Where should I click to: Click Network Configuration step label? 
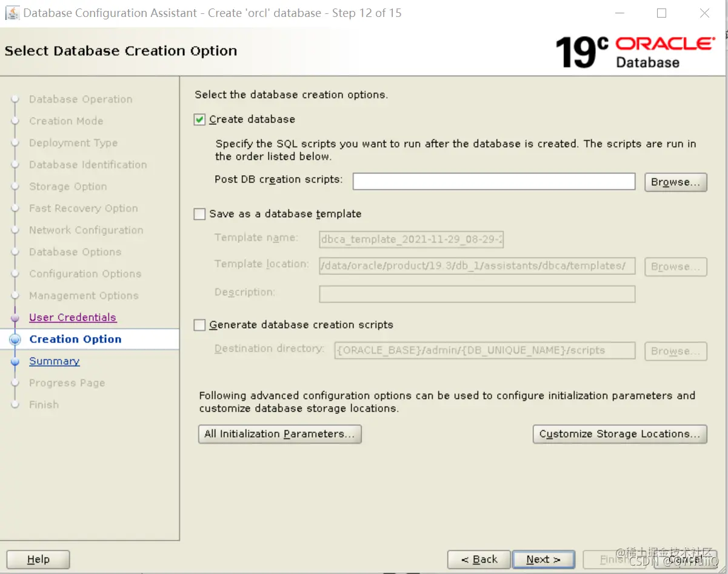[x=86, y=230]
